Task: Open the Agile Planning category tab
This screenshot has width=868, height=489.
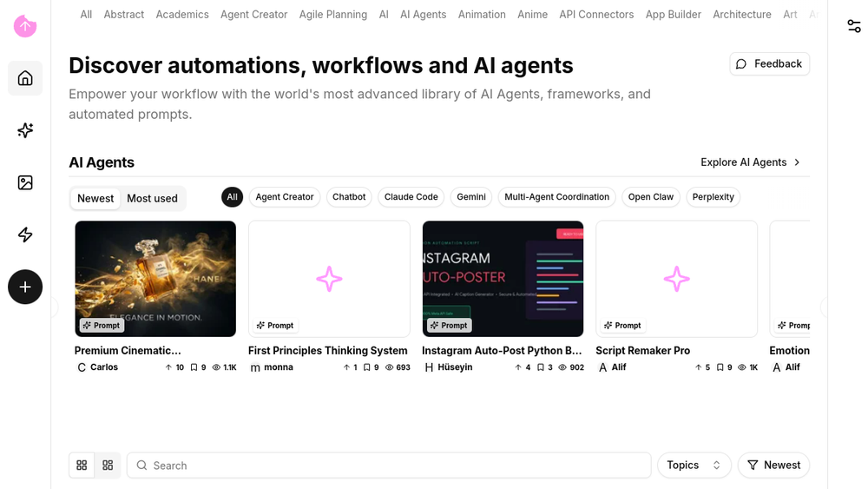Action: click(333, 15)
